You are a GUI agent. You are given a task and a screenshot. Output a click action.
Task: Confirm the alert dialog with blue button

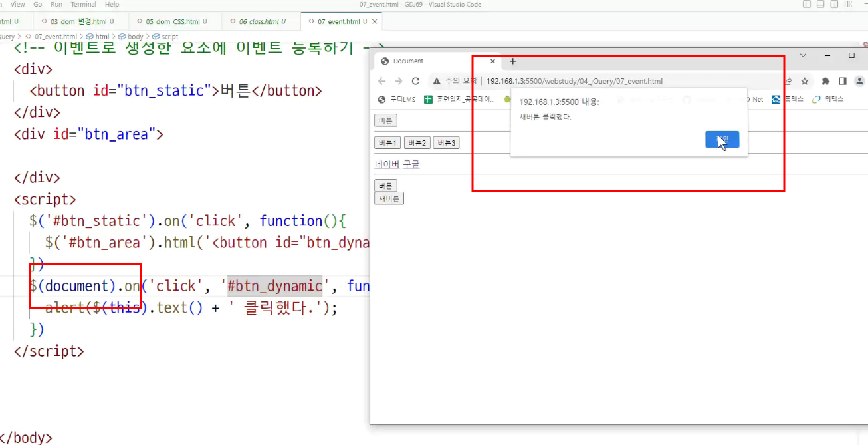pos(722,139)
